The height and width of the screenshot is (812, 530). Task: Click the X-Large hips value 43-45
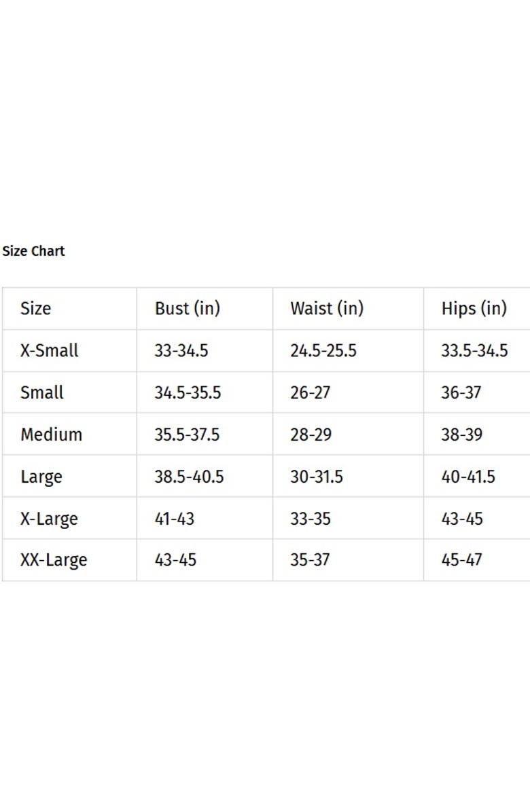462,519
